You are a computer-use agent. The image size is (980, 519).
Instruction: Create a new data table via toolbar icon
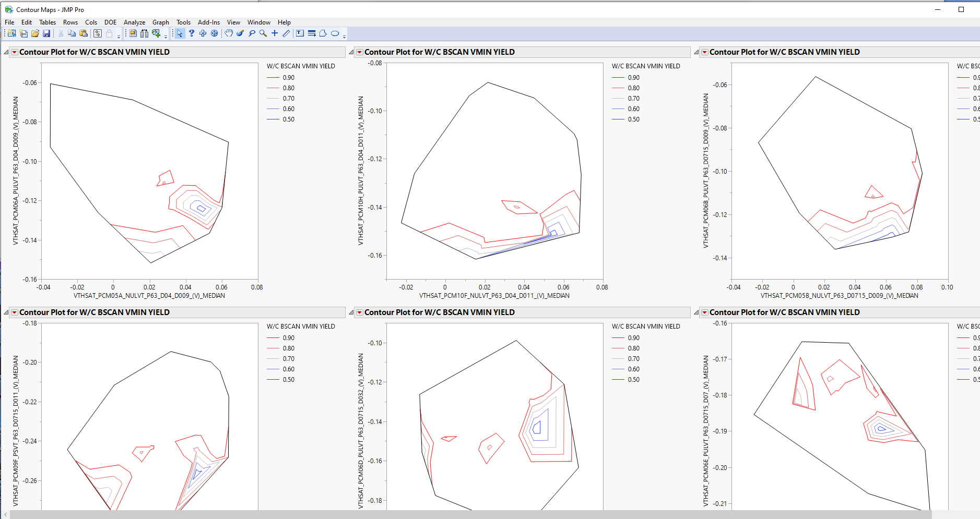tap(11, 33)
